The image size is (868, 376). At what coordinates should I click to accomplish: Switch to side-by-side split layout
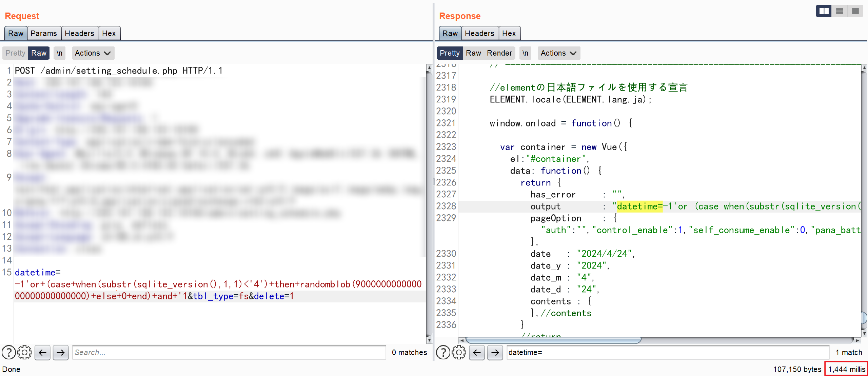pos(824,11)
